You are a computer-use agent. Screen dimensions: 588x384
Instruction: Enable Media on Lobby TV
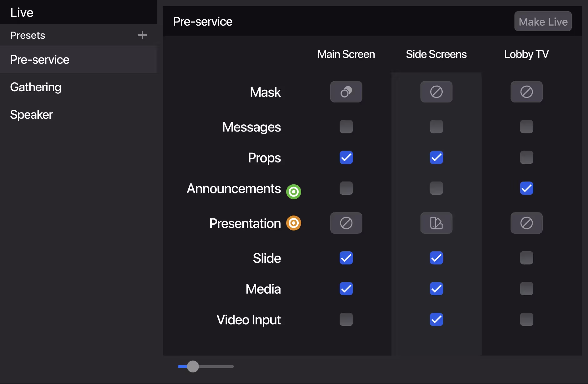pos(526,289)
